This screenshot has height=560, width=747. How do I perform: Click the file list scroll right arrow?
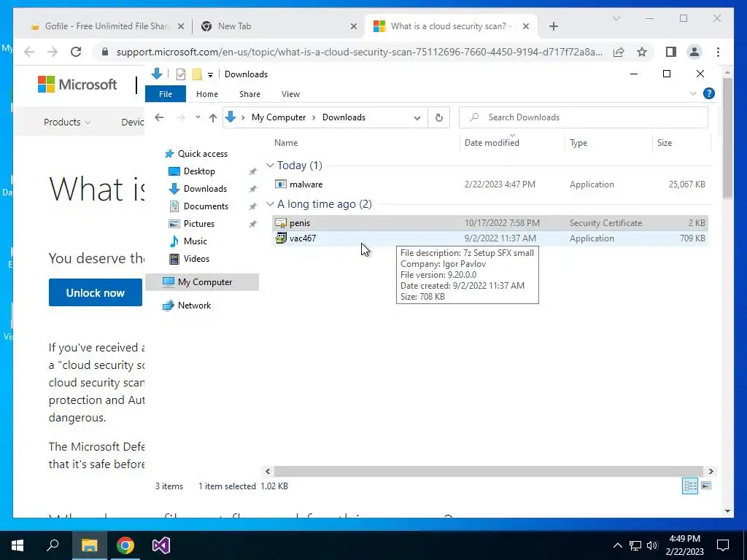tap(711, 472)
